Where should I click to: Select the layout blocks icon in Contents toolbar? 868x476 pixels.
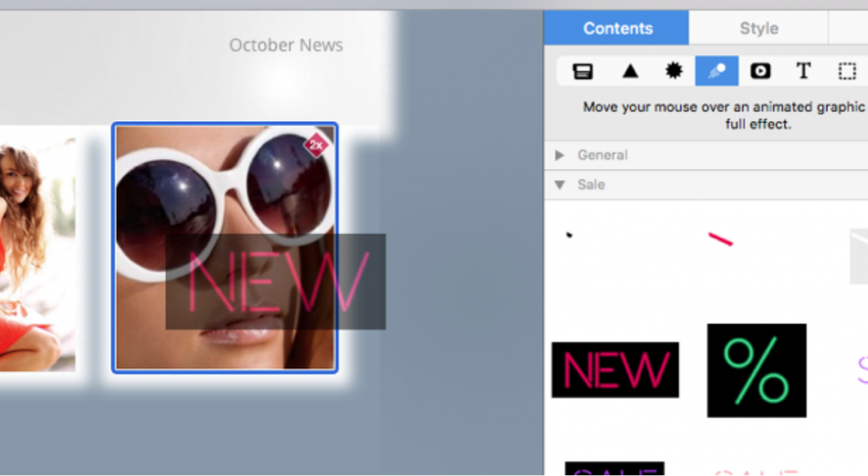[x=582, y=71]
